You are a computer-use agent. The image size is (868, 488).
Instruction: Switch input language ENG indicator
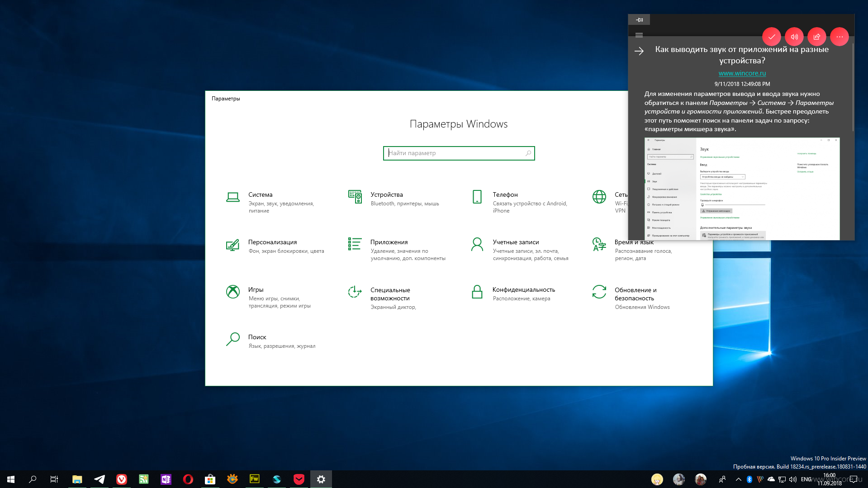coord(806,479)
